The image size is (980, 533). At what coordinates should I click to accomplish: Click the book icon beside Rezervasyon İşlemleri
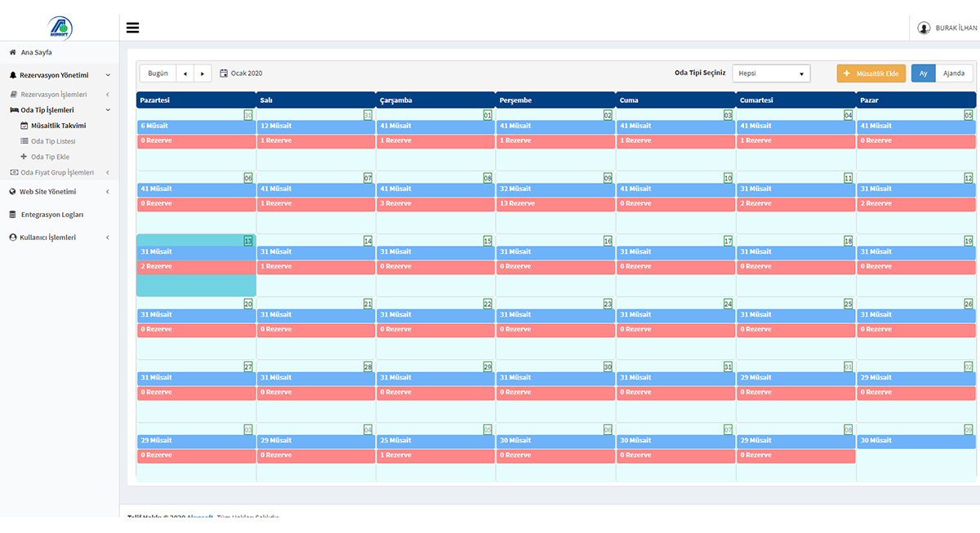(13, 95)
